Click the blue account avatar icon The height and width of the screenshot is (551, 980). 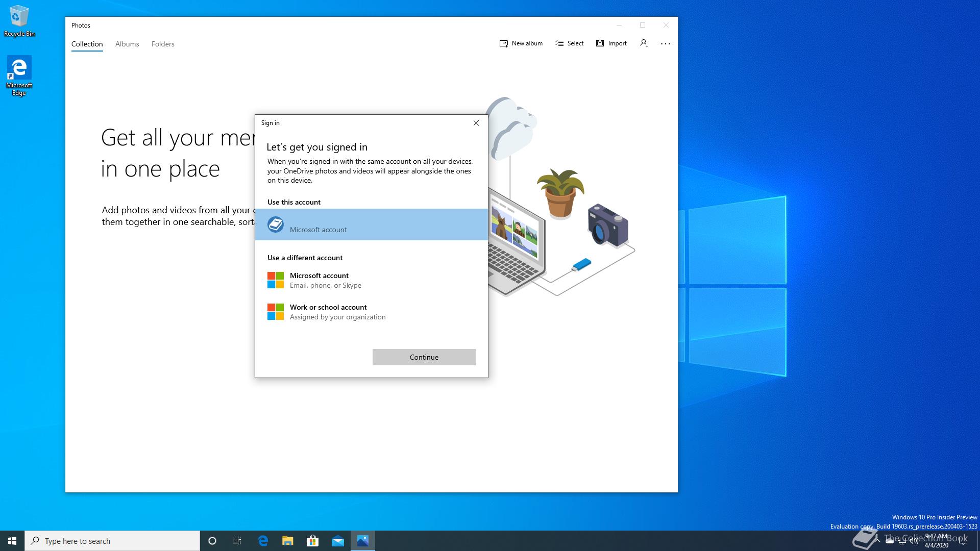(276, 224)
